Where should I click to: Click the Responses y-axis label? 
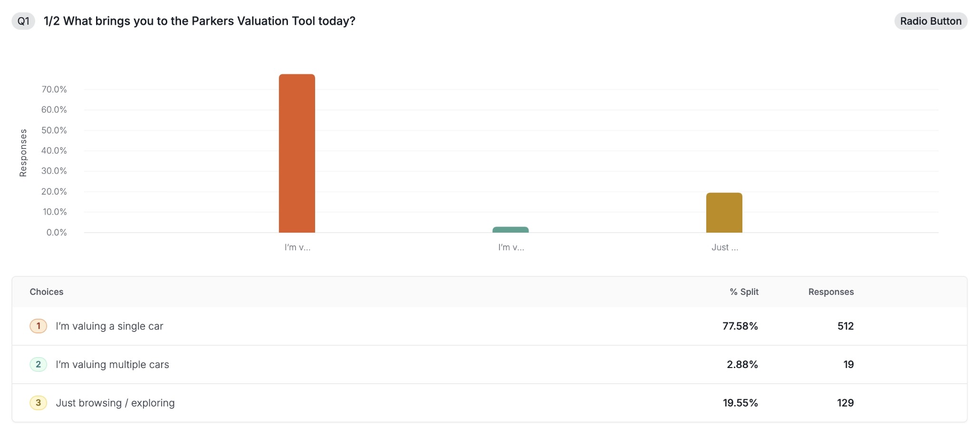pyautogui.click(x=23, y=153)
